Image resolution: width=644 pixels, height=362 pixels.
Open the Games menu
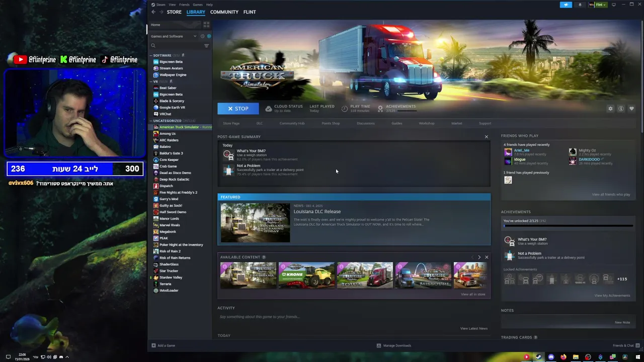click(x=198, y=5)
